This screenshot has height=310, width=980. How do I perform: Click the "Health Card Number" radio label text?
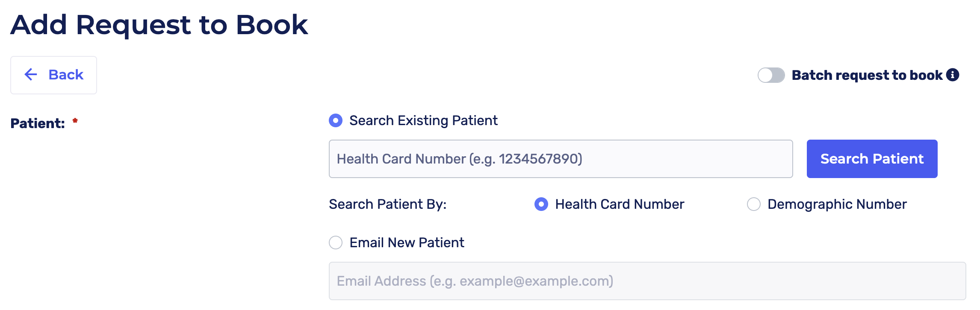(x=620, y=204)
